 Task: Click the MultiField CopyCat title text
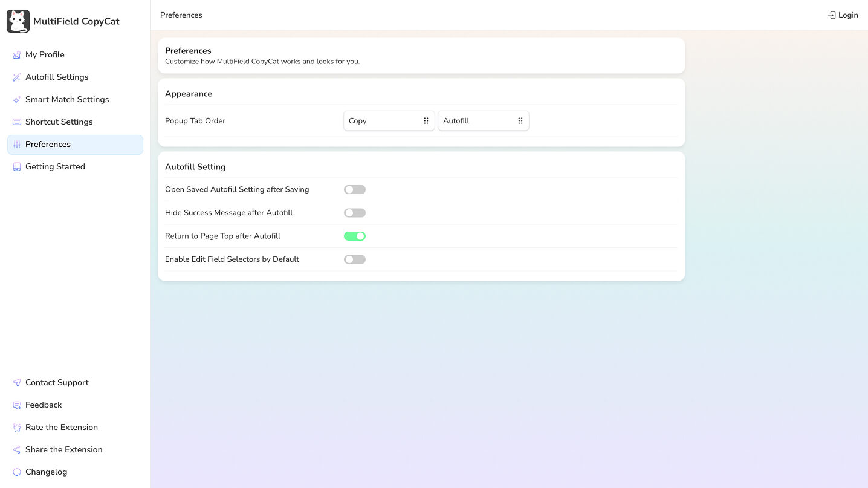[76, 21]
